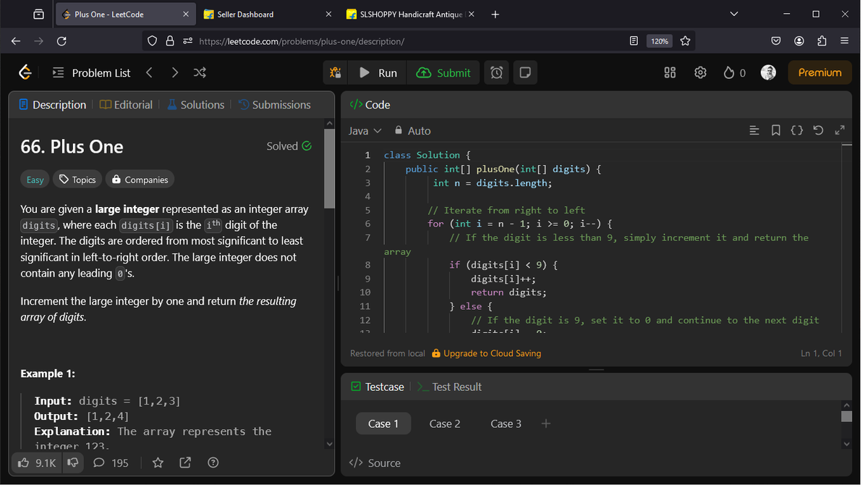868x498 pixels.
Task: Click the Easy difficulty tag
Action: (x=35, y=180)
